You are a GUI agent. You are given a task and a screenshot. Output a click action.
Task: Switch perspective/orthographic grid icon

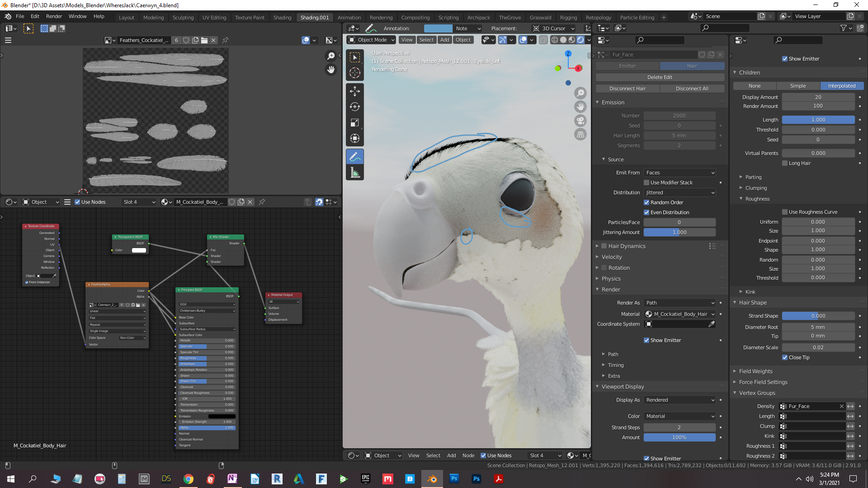tap(580, 135)
